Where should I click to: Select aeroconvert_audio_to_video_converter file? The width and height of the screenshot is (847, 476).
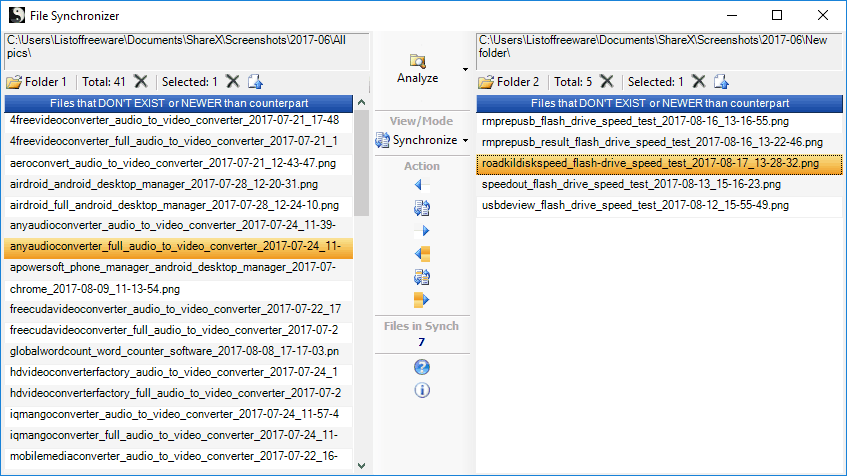click(x=178, y=163)
